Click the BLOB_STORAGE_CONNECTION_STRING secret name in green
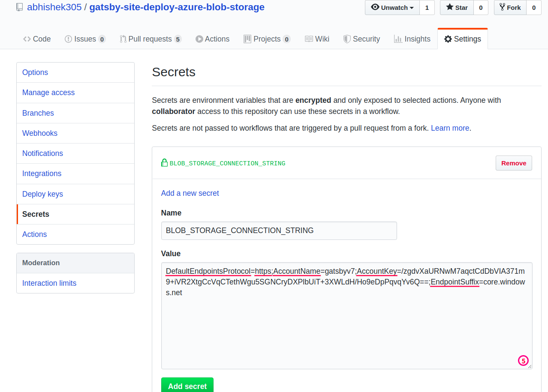The width and height of the screenshot is (548, 392). pos(227,163)
